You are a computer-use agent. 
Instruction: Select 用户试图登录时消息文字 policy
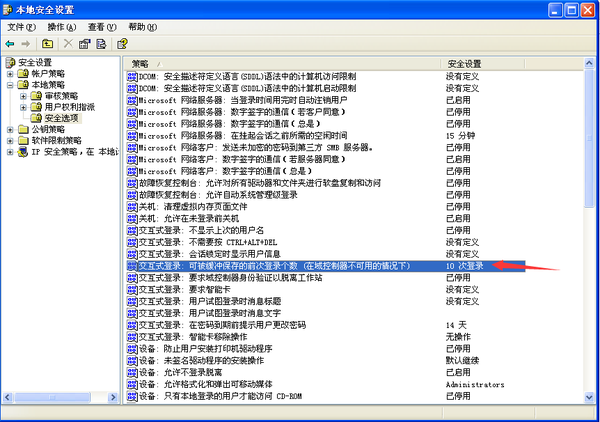(x=210, y=313)
